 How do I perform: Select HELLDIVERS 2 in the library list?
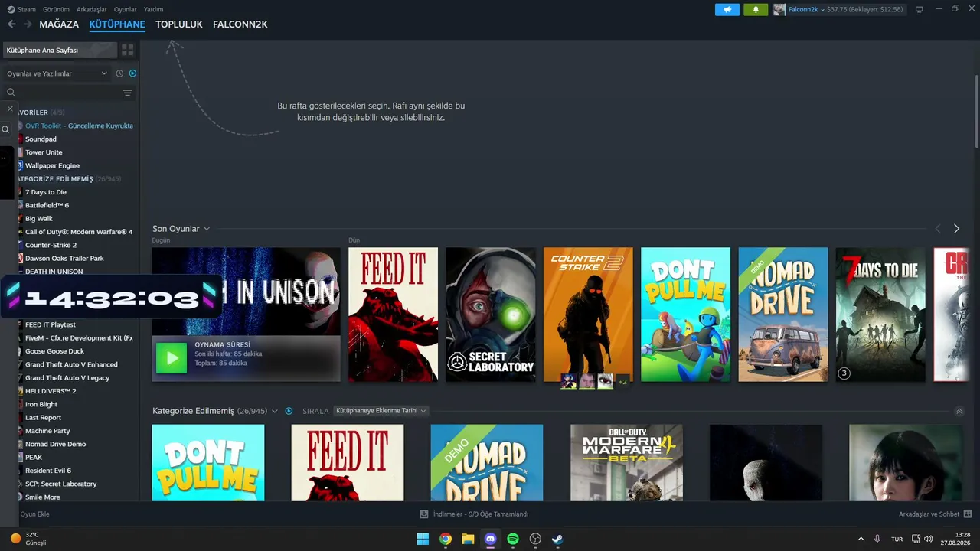point(51,391)
